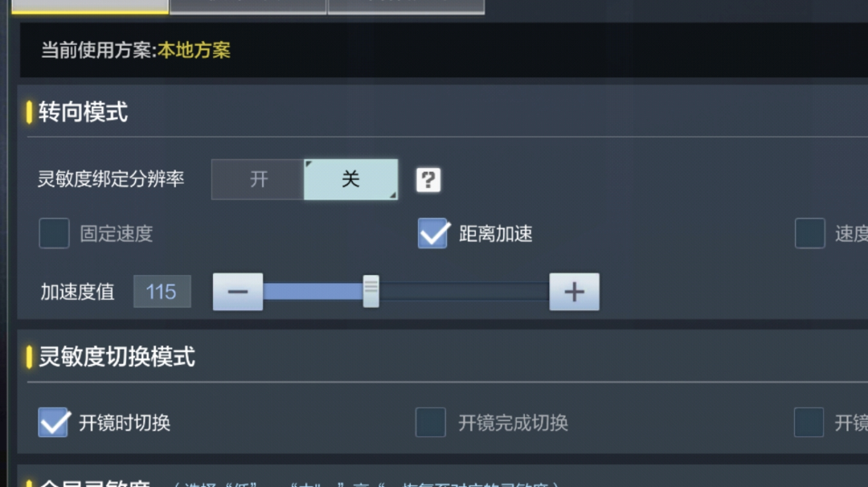Select 关 for 灵敏度绑定分辨率

click(x=351, y=179)
